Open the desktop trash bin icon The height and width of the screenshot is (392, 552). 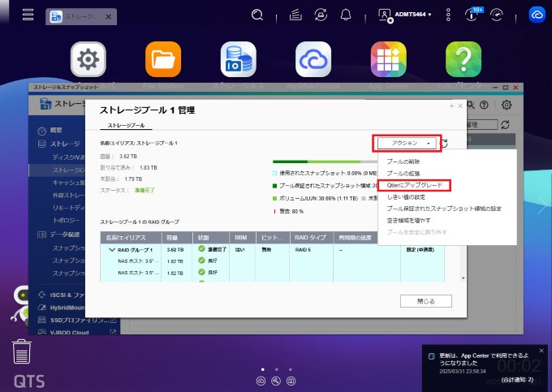click(x=22, y=351)
